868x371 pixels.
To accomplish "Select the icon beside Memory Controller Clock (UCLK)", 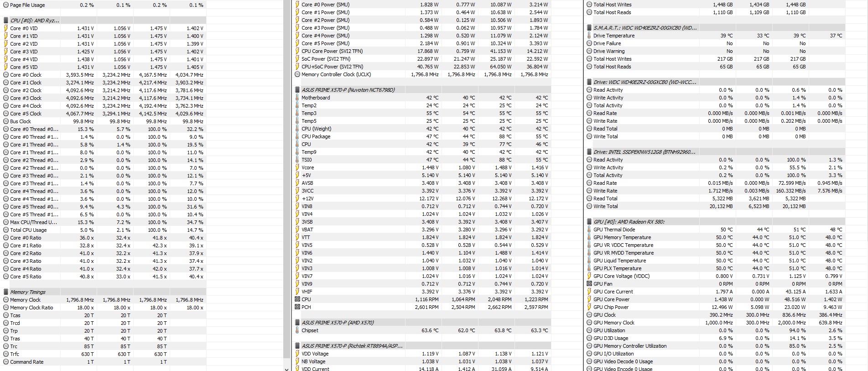I will [297, 74].
